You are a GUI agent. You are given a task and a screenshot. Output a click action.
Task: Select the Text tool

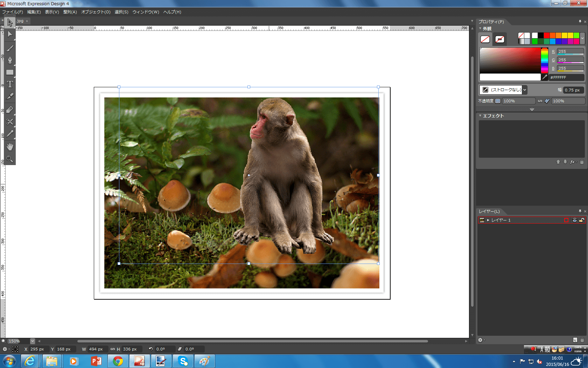(10, 84)
